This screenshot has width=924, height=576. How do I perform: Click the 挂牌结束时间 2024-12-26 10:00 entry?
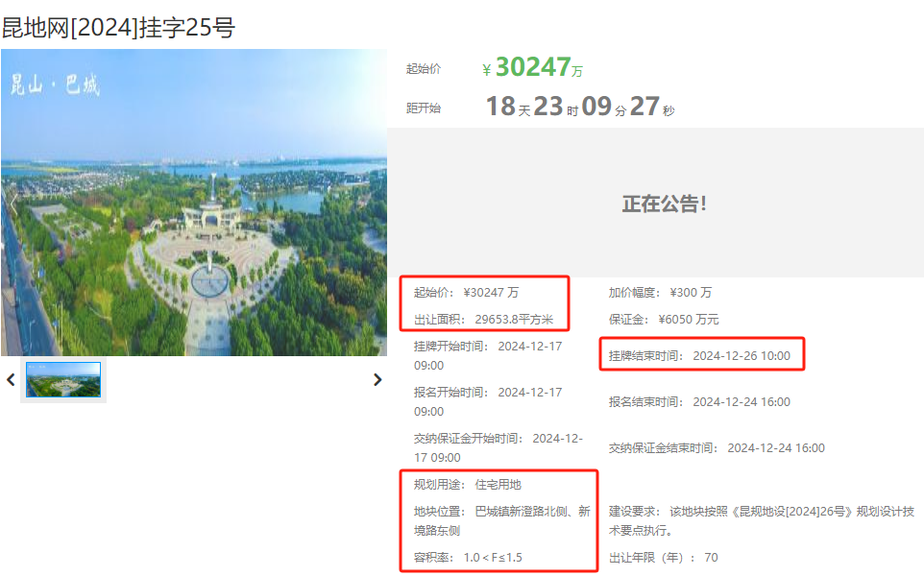click(x=699, y=355)
